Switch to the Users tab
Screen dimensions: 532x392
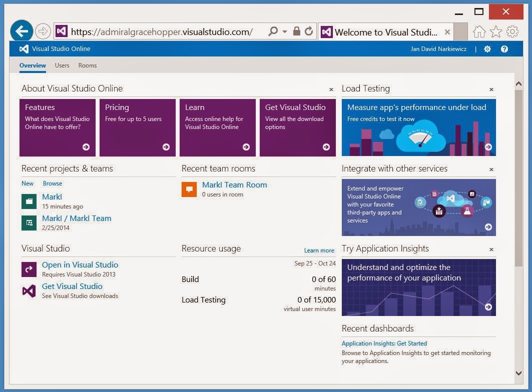(62, 65)
